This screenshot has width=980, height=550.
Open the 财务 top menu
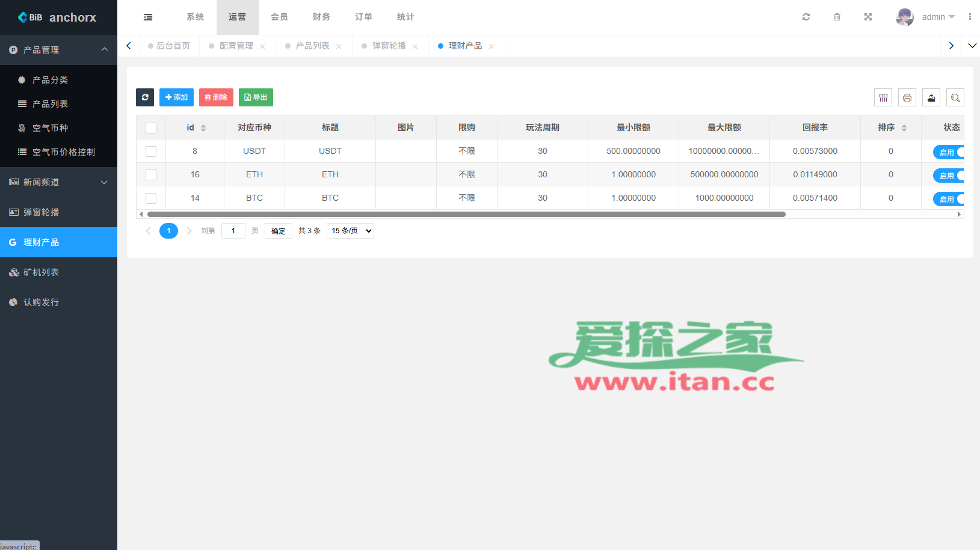321,17
